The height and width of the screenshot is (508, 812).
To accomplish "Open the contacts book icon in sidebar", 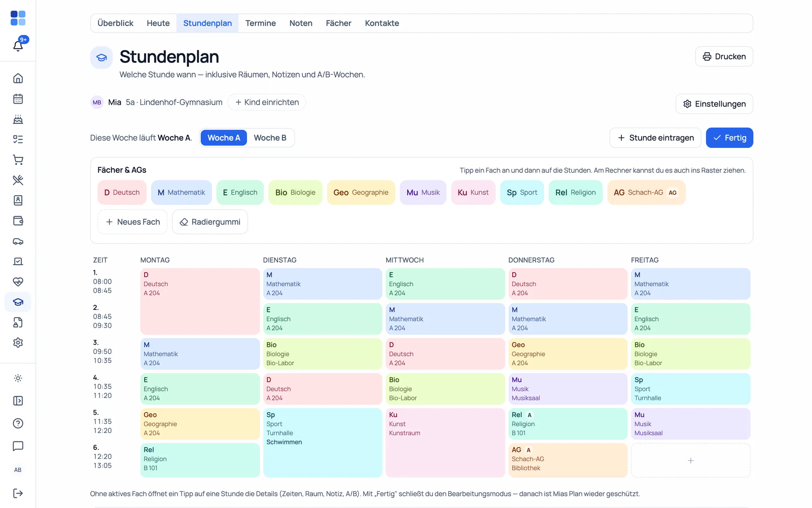I will tap(18, 200).
